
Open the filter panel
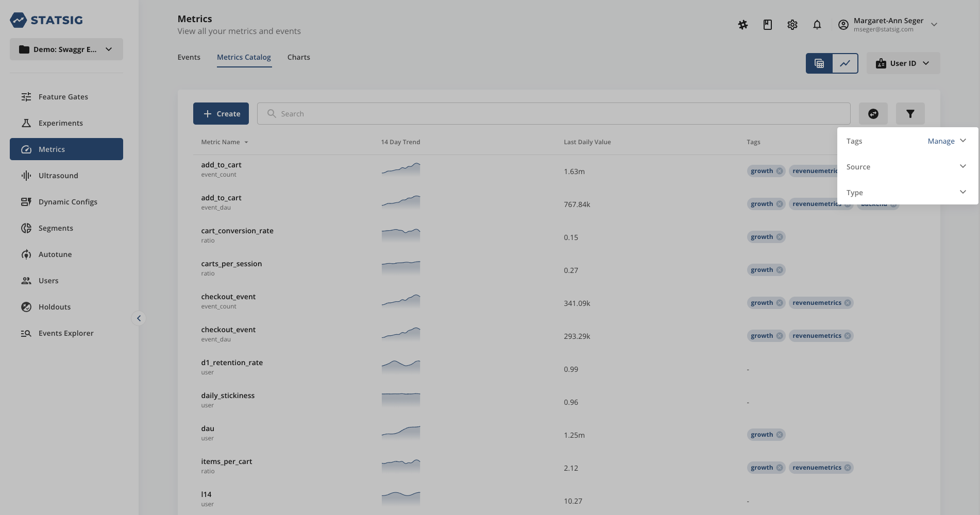point(910,113)
